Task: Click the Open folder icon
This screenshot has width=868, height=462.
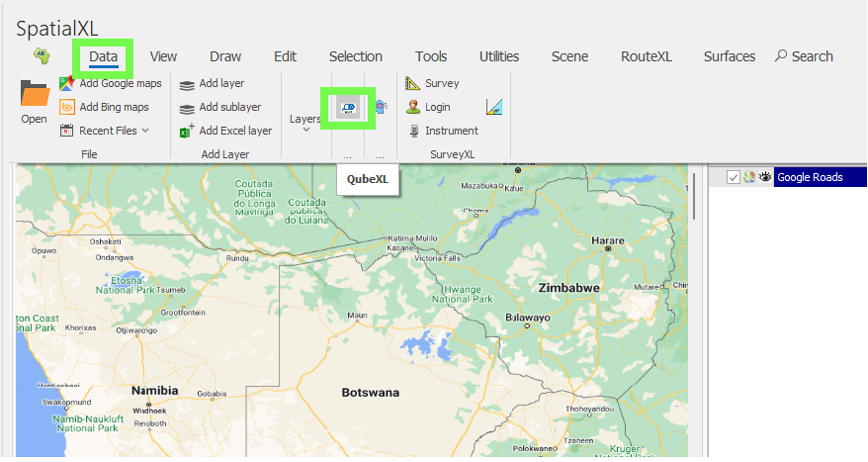Action: [x=35, y=96]
